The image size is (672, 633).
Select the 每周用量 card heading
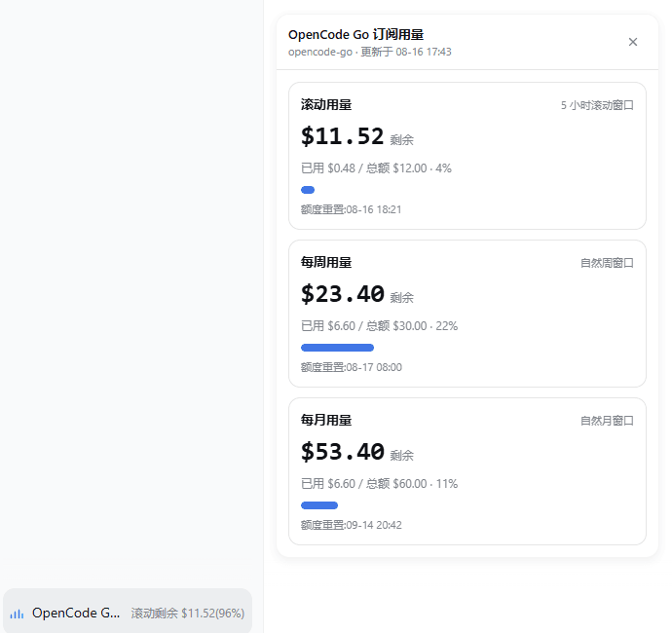tap(326, 262)
